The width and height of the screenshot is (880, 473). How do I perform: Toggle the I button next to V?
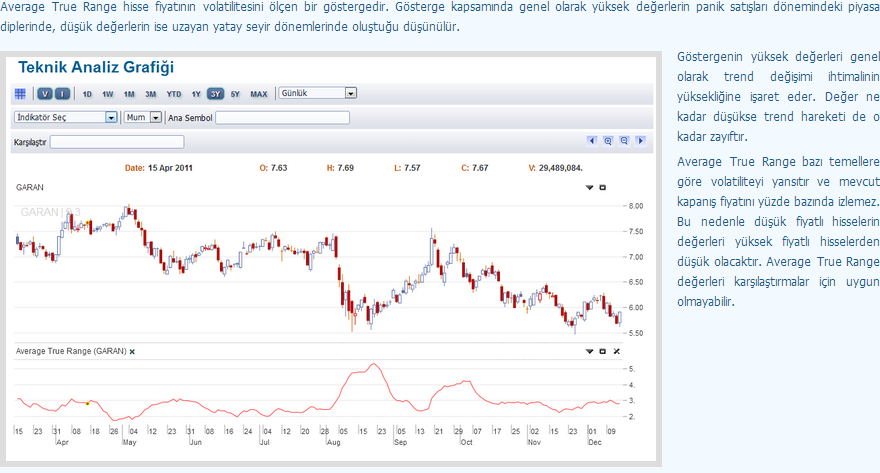tap(62, 94)
